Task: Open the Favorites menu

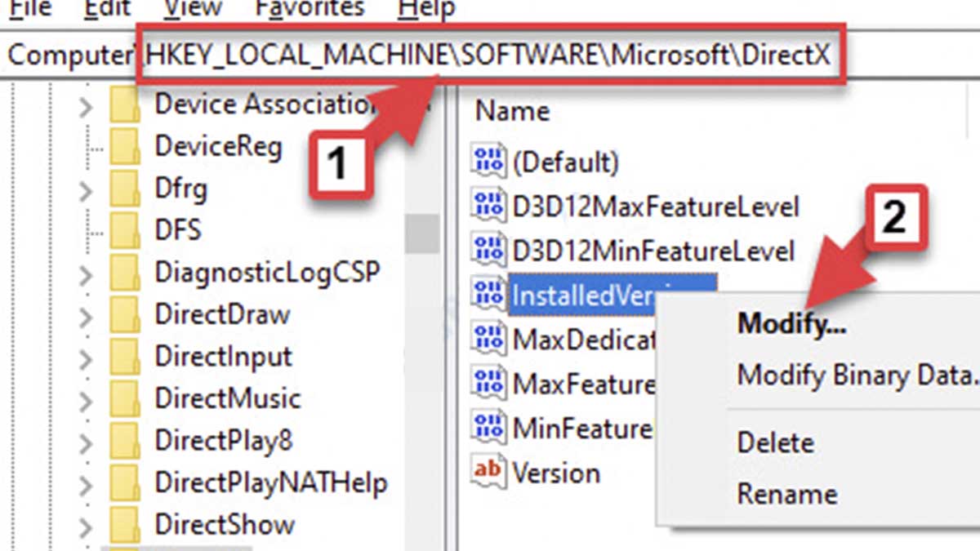Action: pyautogui.click(x=308, y=8)
